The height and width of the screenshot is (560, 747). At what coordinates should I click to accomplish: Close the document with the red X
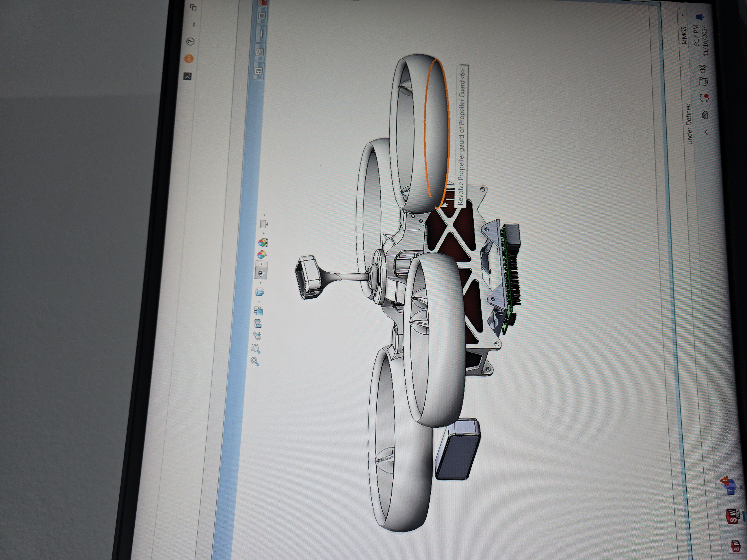pos(263,2)
